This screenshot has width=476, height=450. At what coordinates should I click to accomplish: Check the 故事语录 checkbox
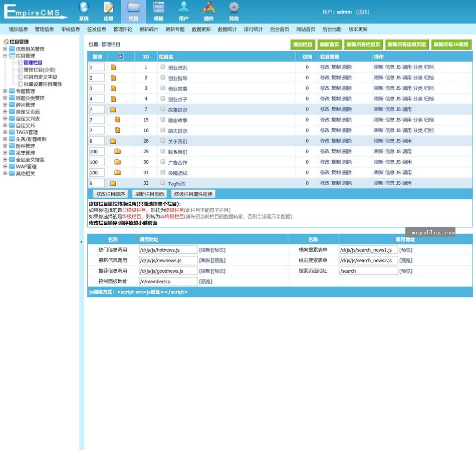click(163, 109)
